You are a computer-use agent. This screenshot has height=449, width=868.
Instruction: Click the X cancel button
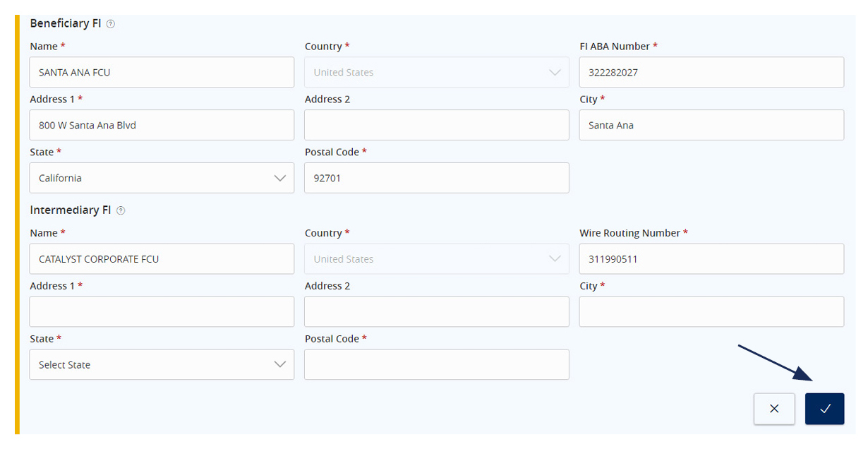774,409
